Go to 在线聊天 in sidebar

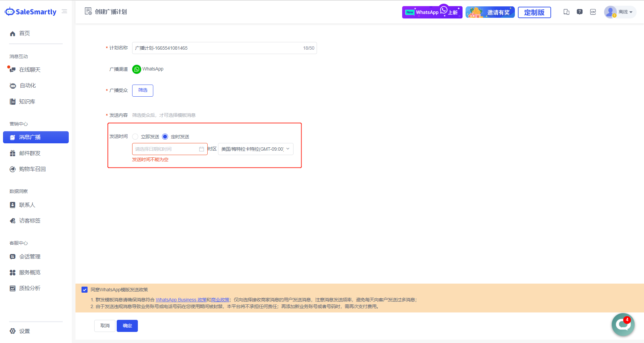coord(30,70)
